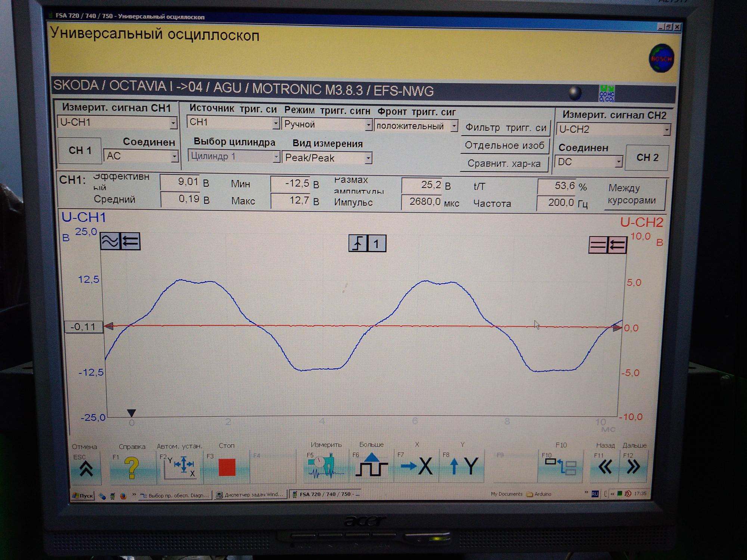Viewport: 747px width, 560px height.
Task: Click the grey sphere indicator in vehicle bar
Action: 575,93
